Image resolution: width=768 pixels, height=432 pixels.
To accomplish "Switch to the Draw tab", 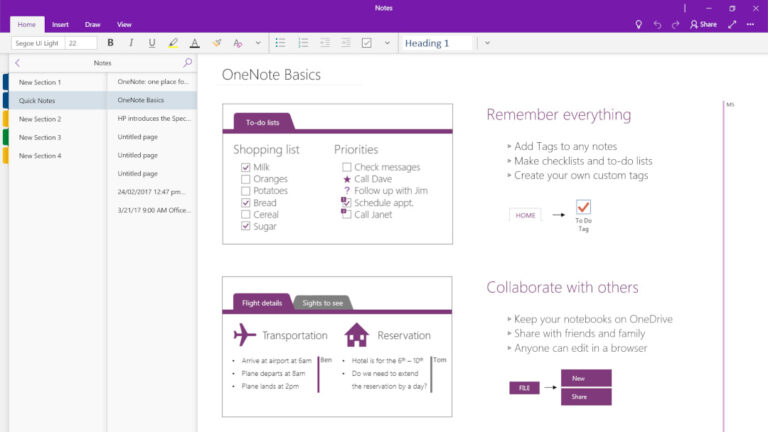I will coord(92,24).
